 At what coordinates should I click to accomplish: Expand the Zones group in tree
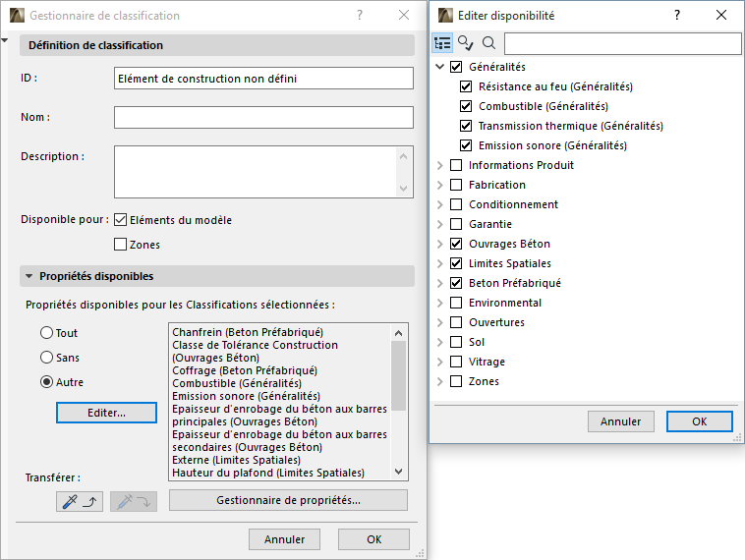point(440,381)
